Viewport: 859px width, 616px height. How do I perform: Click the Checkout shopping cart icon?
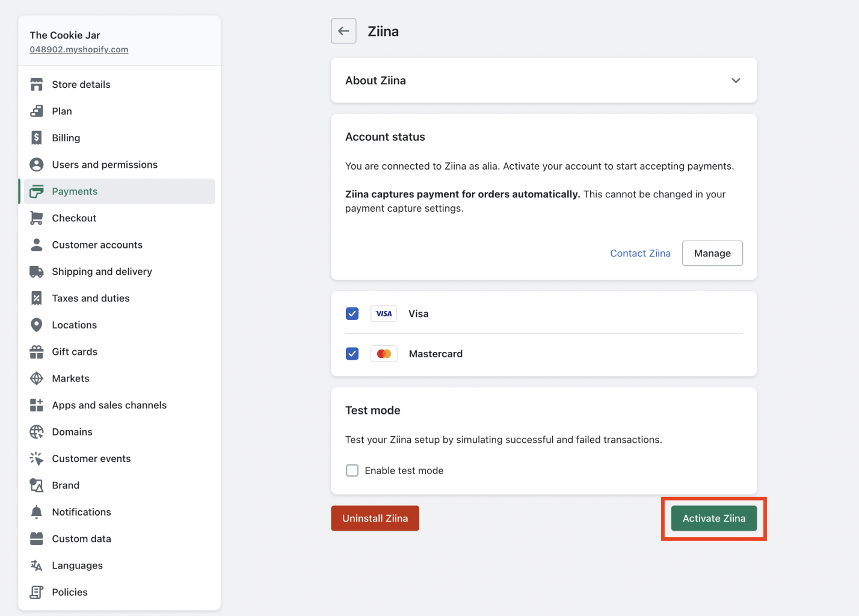[37, 218]
